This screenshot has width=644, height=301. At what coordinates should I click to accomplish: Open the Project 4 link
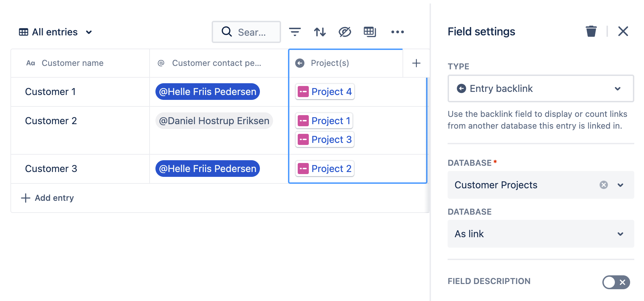325,92
